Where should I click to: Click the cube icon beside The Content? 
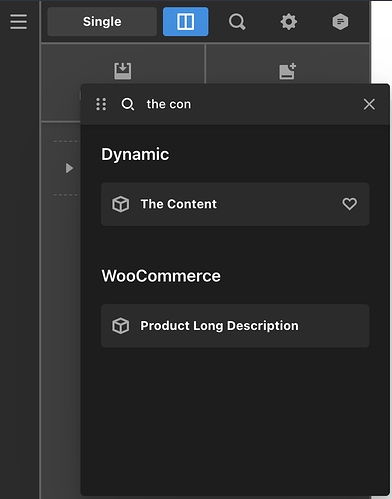point(120,204)
